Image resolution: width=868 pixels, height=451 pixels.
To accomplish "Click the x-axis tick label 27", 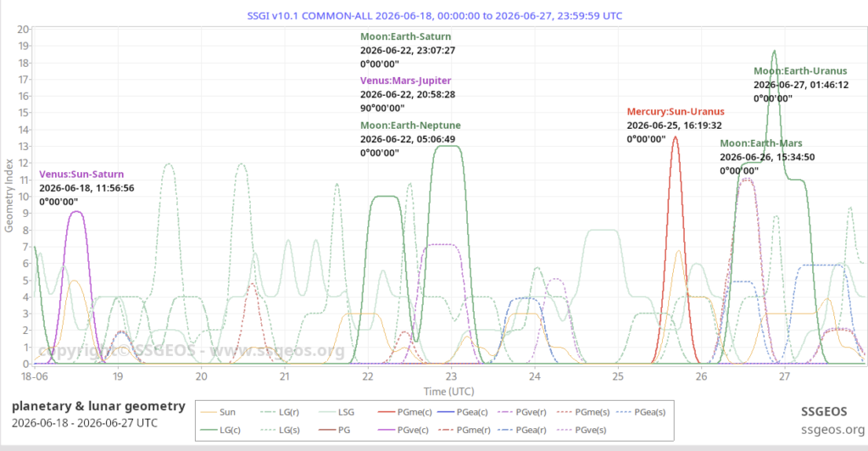I will (784, 376).
